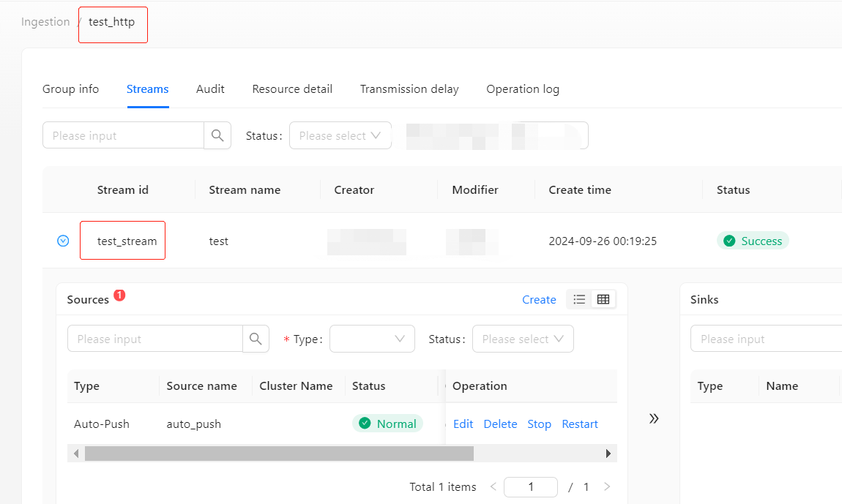Click Restart for auto_push source
The width and height of the screenshot is (842, 504).
(x=580, y=424)
